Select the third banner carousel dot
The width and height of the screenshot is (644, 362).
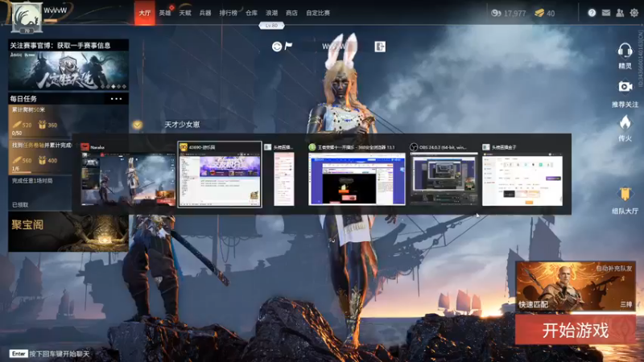(x=114, y=87)
